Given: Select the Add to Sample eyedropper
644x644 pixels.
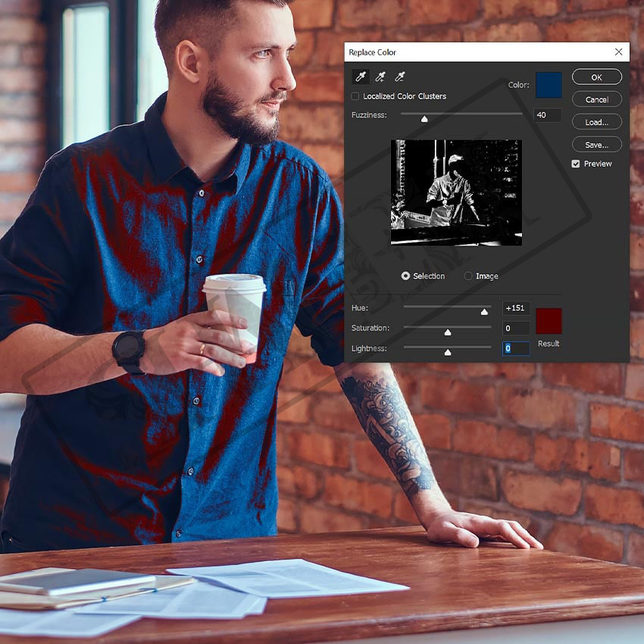Looking at the screenshot, I should tap(380, 77).
